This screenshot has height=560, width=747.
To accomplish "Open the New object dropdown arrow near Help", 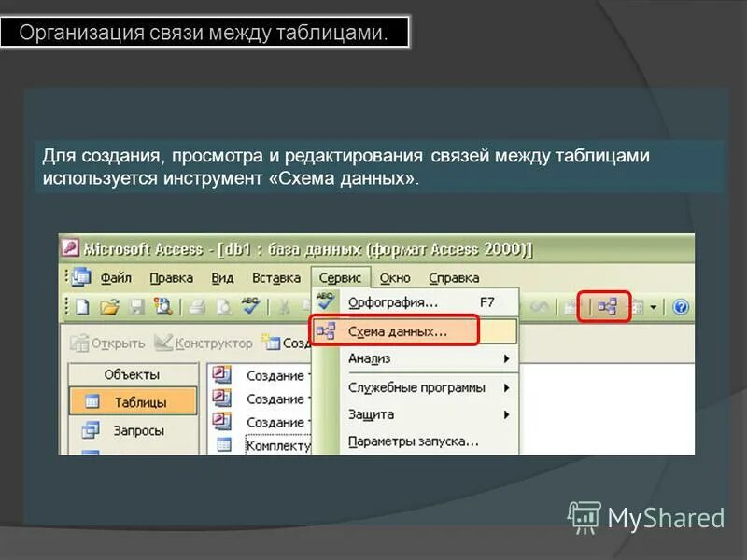I will [x=653, y=307].
